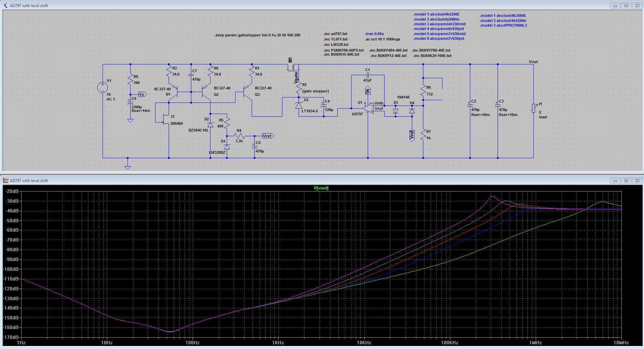Select resistor R9 100 ohm
This screenshot has height=349, width=644.
pos(130,80)
